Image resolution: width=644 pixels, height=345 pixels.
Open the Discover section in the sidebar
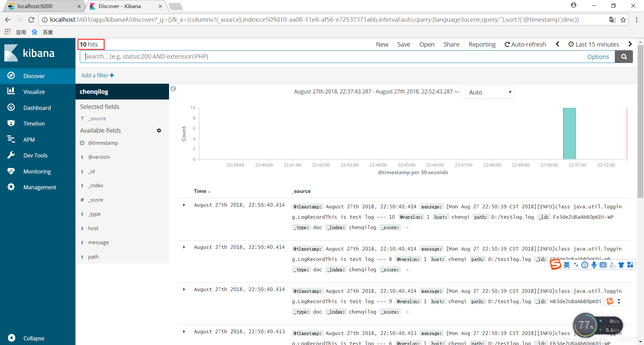click(38, 76)
